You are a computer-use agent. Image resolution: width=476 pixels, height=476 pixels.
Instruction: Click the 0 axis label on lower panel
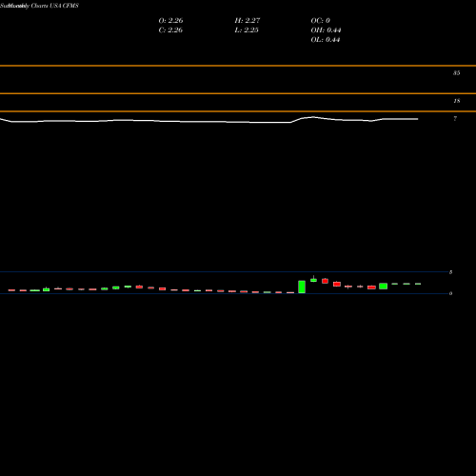(x=450, y=293)
